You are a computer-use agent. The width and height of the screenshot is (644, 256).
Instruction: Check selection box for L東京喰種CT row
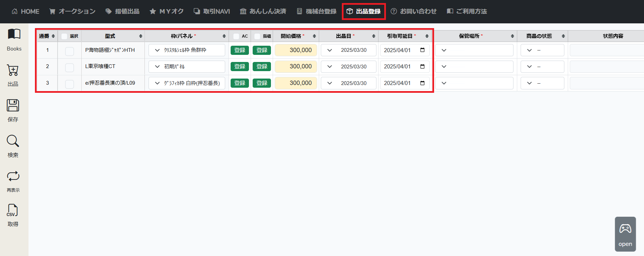click(70, 67)
